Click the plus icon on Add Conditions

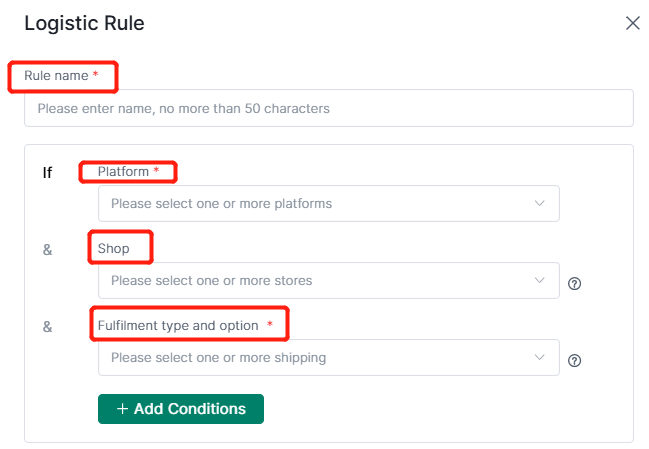point(122,409)
